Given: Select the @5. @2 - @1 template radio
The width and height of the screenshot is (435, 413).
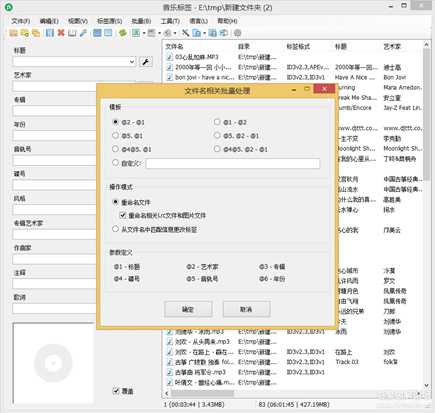Looking at the screenshot, I should point(217,135).
